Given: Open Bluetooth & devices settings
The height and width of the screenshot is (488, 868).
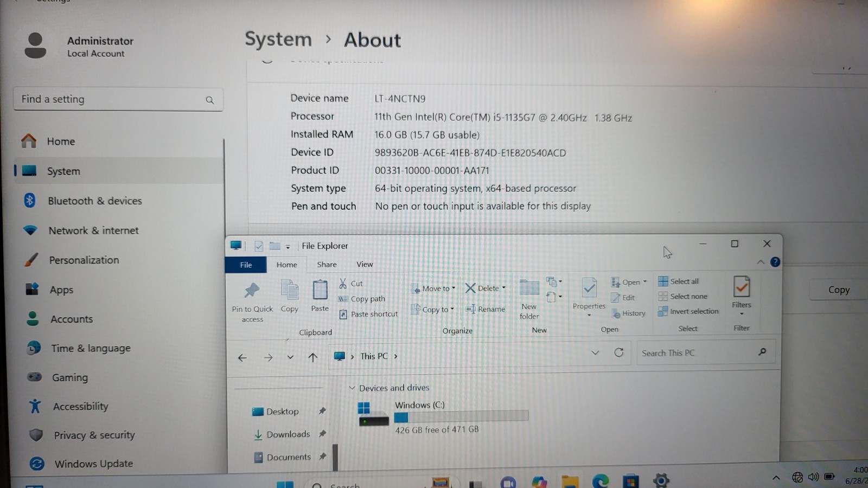Looking at the screenshot, I should coord(118,201).
